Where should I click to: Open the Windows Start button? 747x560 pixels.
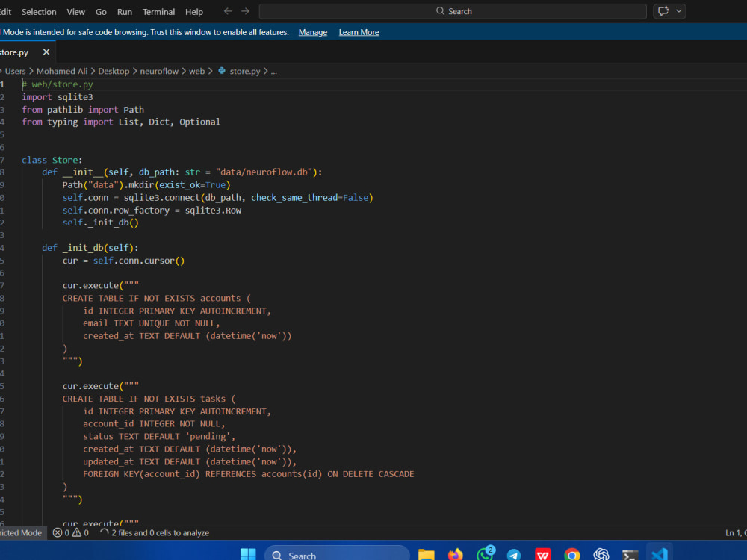click(248, 555)
